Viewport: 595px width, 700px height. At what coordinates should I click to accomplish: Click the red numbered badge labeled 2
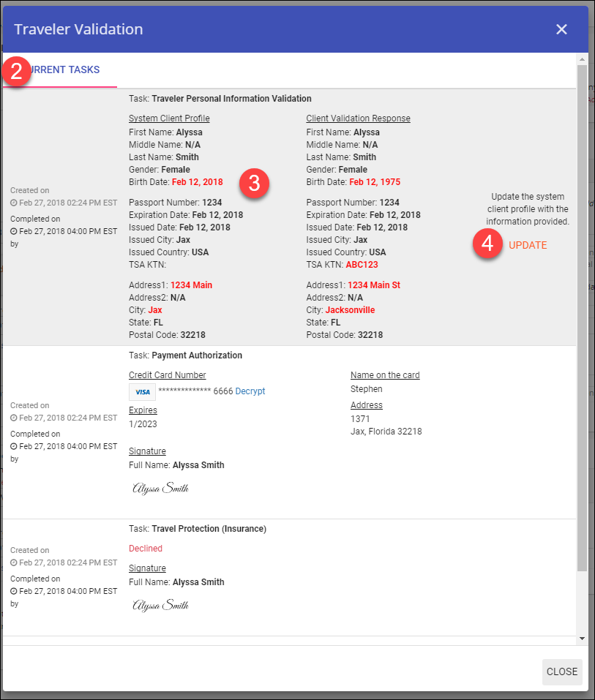click(x=16, y=72)
